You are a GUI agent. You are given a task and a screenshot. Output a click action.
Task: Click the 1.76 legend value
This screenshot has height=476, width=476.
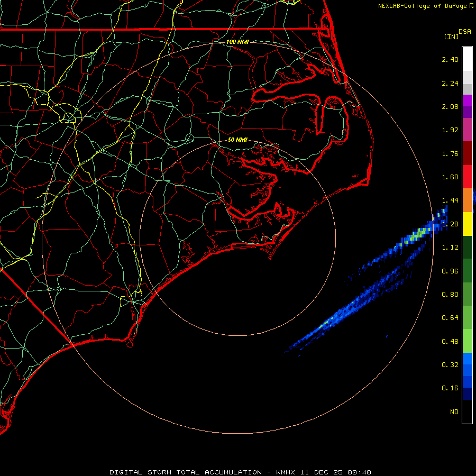450,153
